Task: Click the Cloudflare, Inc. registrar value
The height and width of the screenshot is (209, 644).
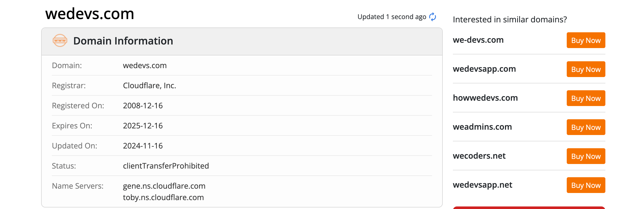Action: pos(149,86)
